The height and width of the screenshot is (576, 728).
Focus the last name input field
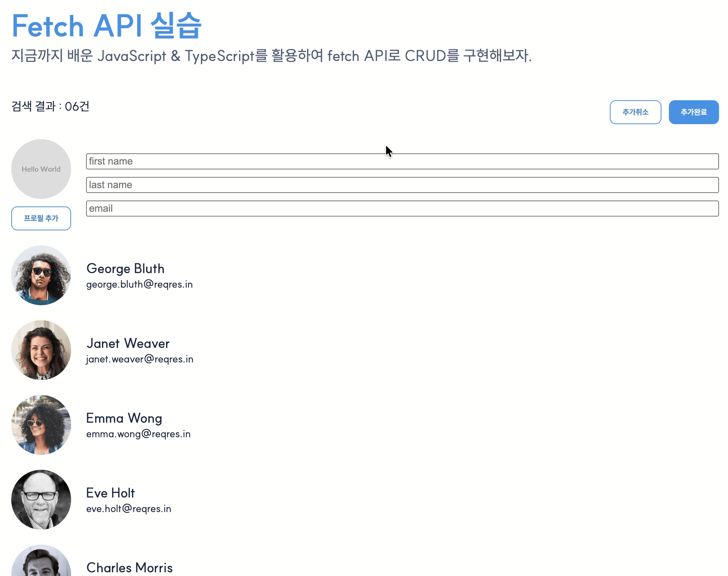[x=402, y=185]
